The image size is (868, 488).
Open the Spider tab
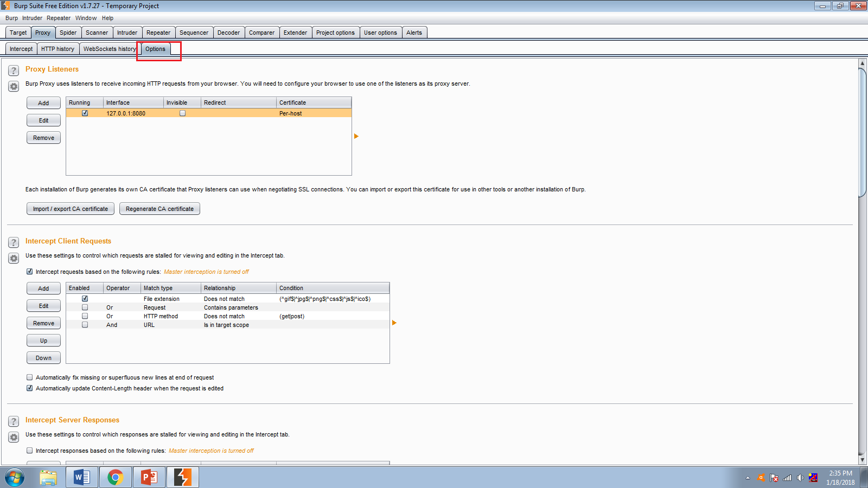68,33
